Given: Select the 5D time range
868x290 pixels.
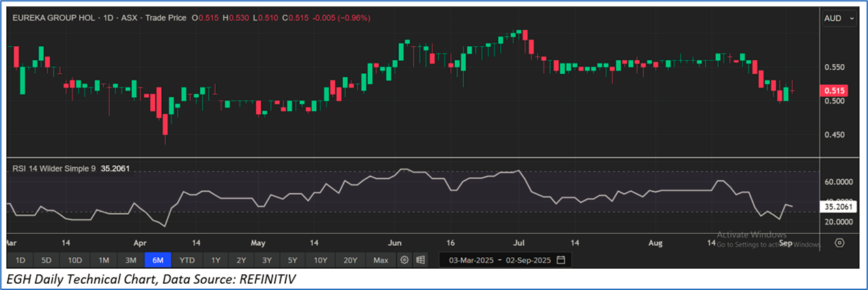Looking at the screenshot, I should 46,260.
